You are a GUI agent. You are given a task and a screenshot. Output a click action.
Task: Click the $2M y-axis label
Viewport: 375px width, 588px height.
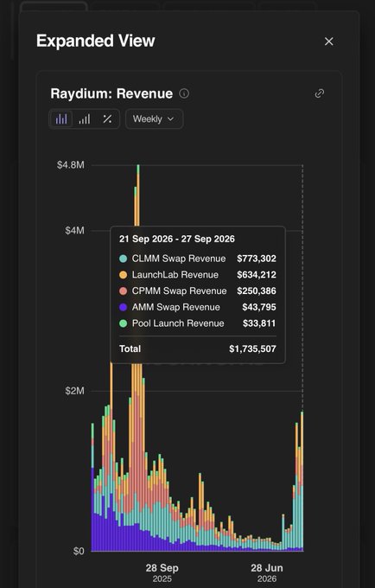click(x=74, y=391)
